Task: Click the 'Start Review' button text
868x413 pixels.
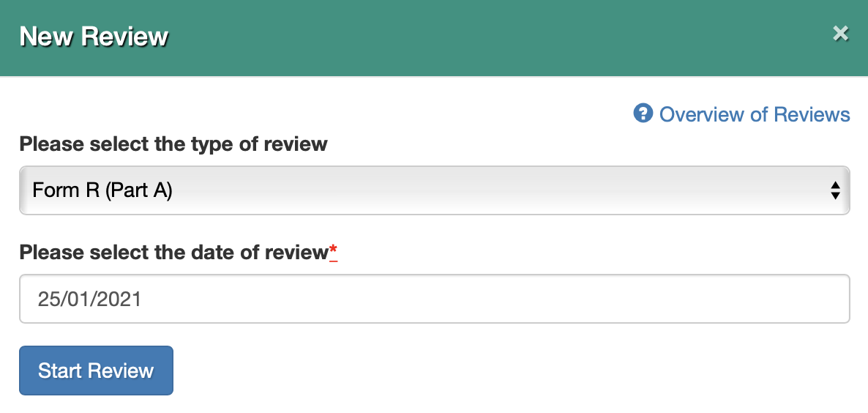Action: pyautogui.click(x=96, y=371)
